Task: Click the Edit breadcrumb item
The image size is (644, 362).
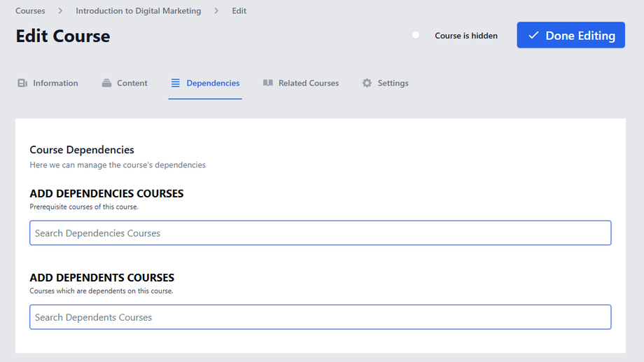Action: [239, 11]
